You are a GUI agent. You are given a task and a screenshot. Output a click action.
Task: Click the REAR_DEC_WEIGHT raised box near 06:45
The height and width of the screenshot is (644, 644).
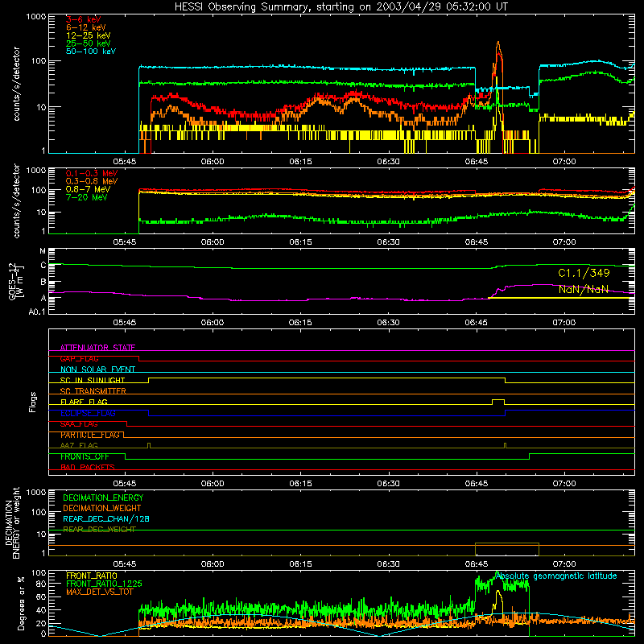(x=507, y=549)
